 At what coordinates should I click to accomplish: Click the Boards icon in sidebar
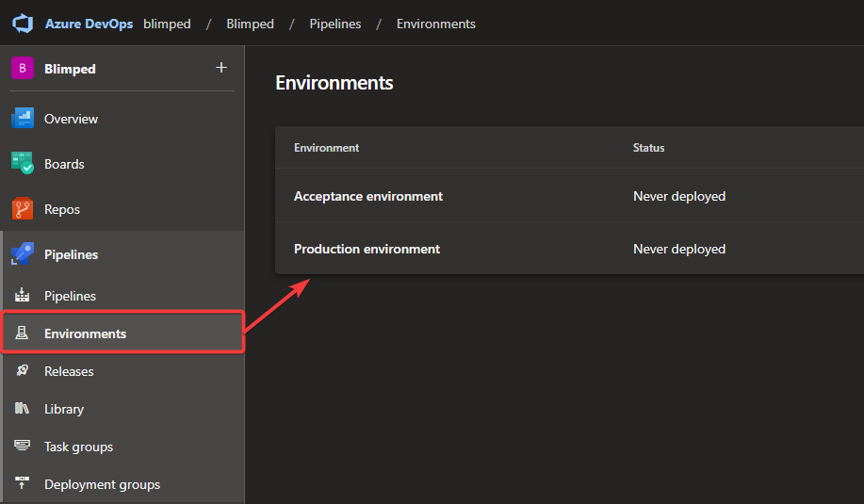(23, 164)
